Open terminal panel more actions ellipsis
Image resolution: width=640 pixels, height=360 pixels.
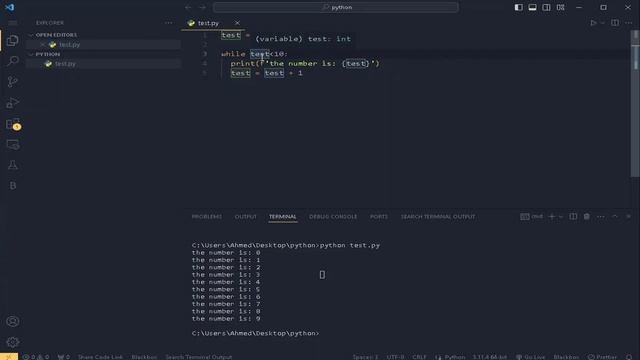pos(600,217)
